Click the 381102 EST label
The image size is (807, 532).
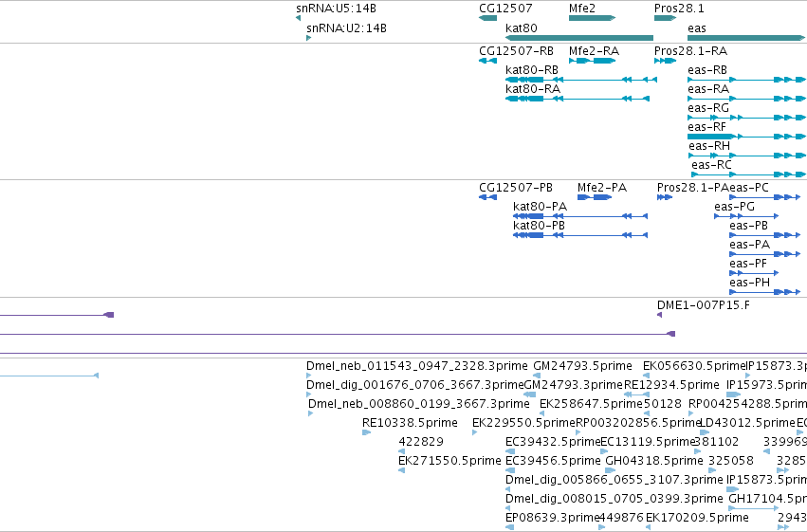(716, 442)
